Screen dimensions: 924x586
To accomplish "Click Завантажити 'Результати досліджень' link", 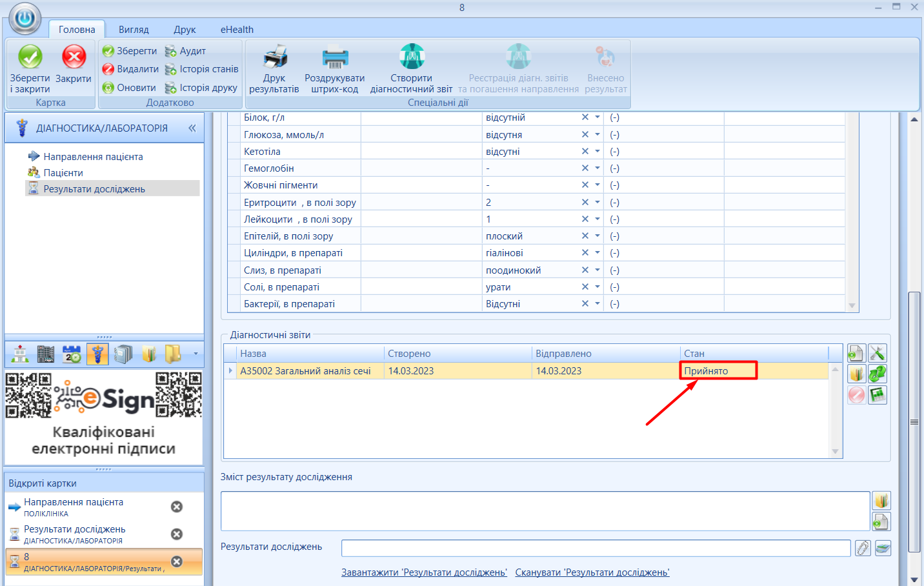I will [424, 572].
